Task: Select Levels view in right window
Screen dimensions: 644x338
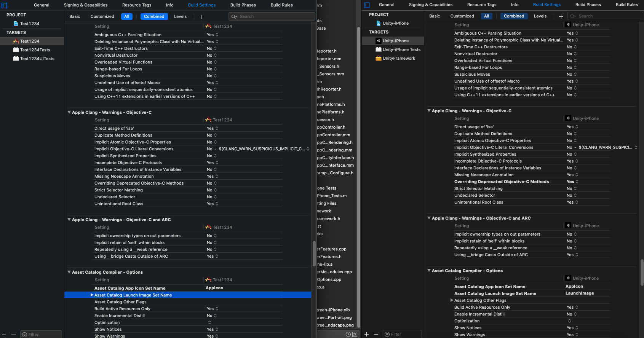Action: pos(540,16)
